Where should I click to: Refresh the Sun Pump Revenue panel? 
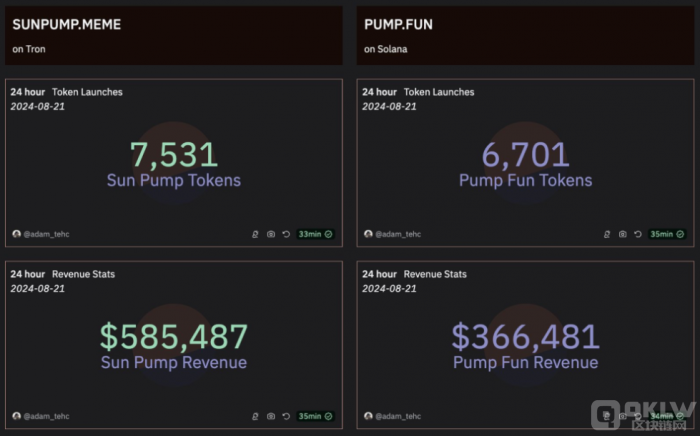tap(286, 415)
